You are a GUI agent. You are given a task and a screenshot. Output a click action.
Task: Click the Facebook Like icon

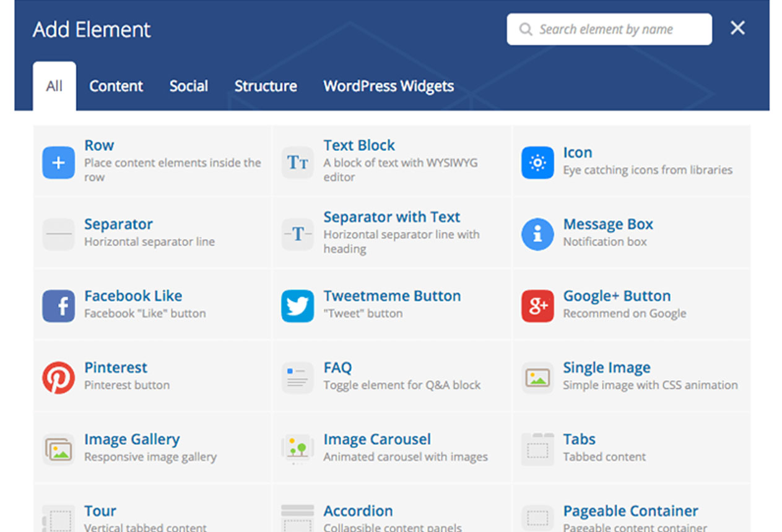coord(58,306)
